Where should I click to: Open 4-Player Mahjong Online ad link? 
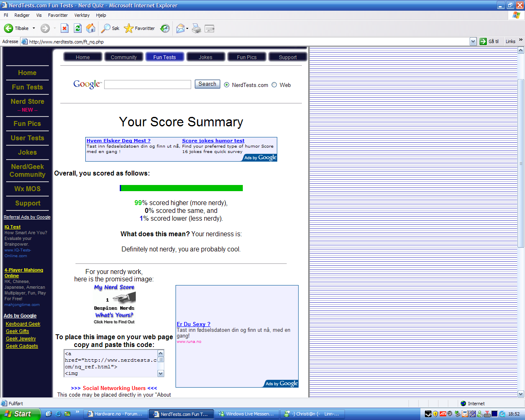coord(24,273)
